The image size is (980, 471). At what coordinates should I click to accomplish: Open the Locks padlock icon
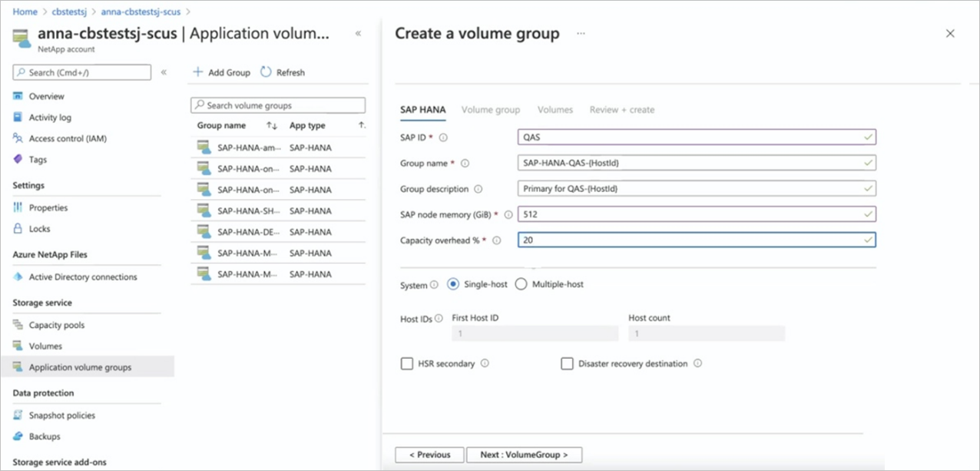(18, 229)
